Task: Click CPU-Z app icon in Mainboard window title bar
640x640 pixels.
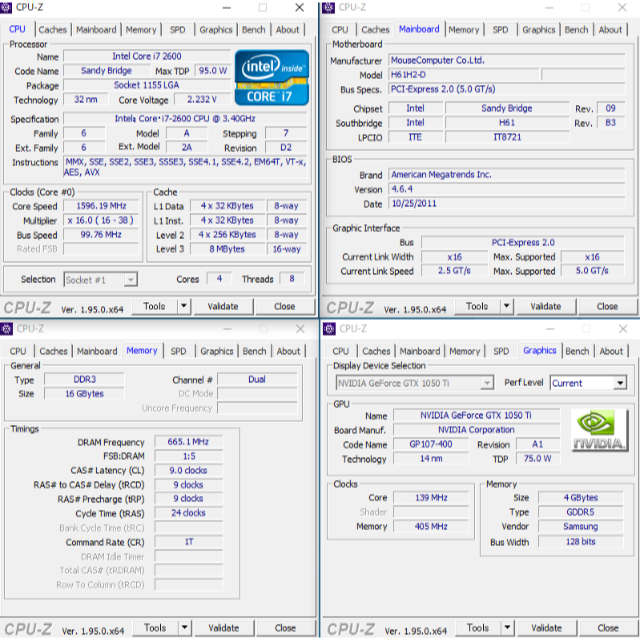Action: click(x=329, y=7)
